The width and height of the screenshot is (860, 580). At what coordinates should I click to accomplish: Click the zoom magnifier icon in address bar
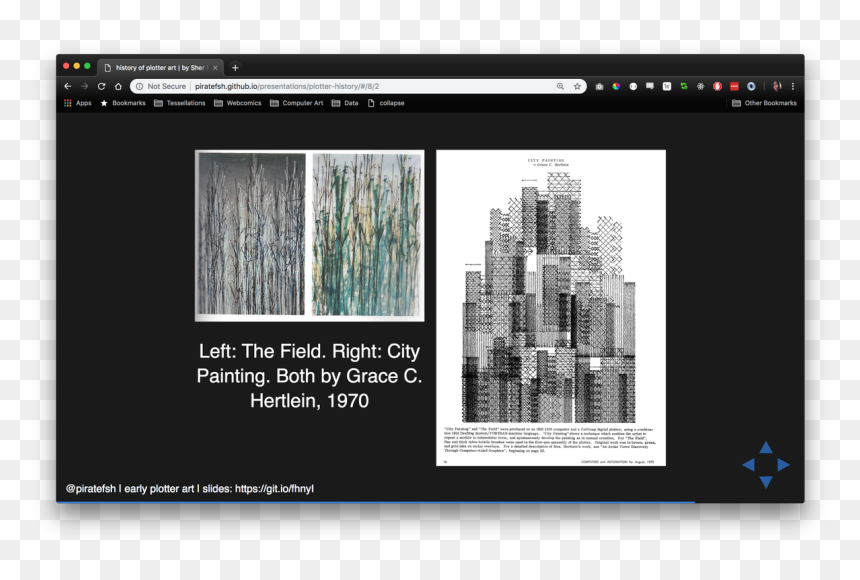click(560, 86)
